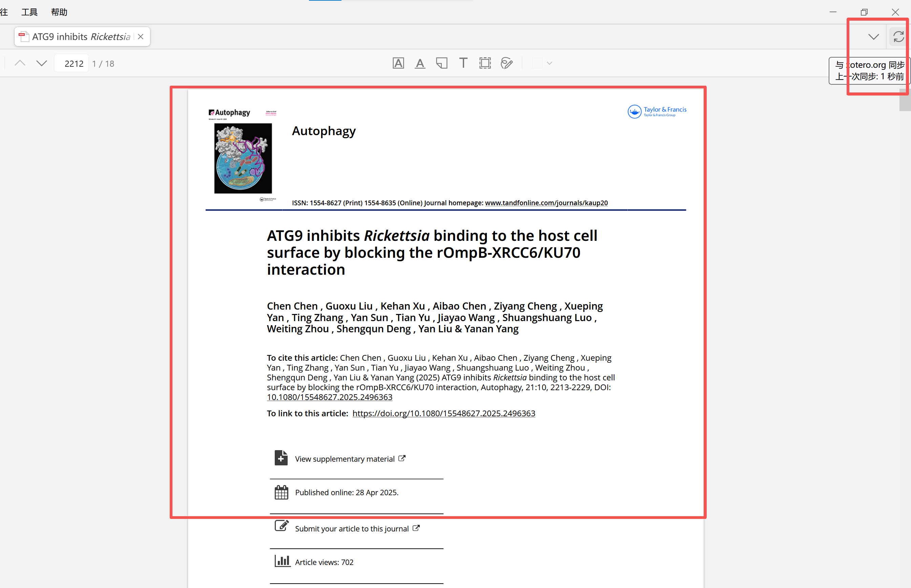Go to previous page arrow
This screenshot has height=588, width=911.
click(20, 63)
